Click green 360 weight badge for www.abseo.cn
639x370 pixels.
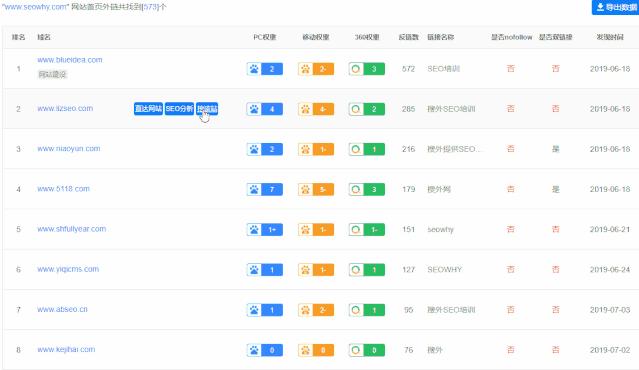pos(367,310)
